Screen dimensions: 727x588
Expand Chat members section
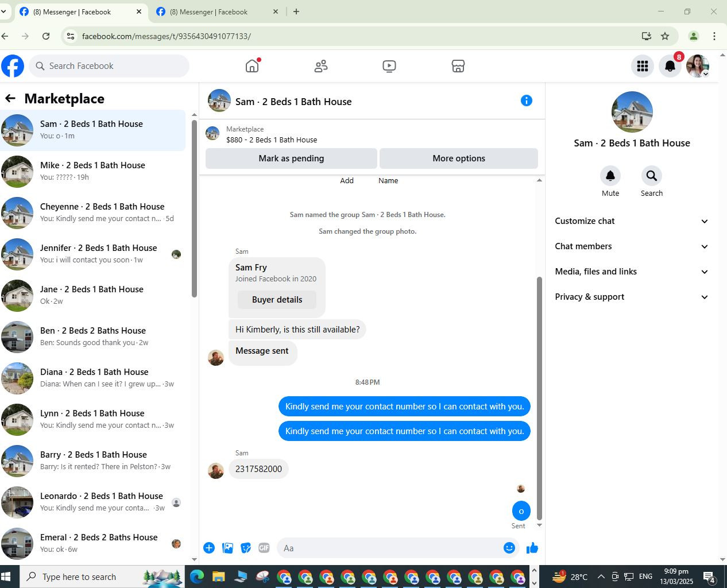coord(632,246)
